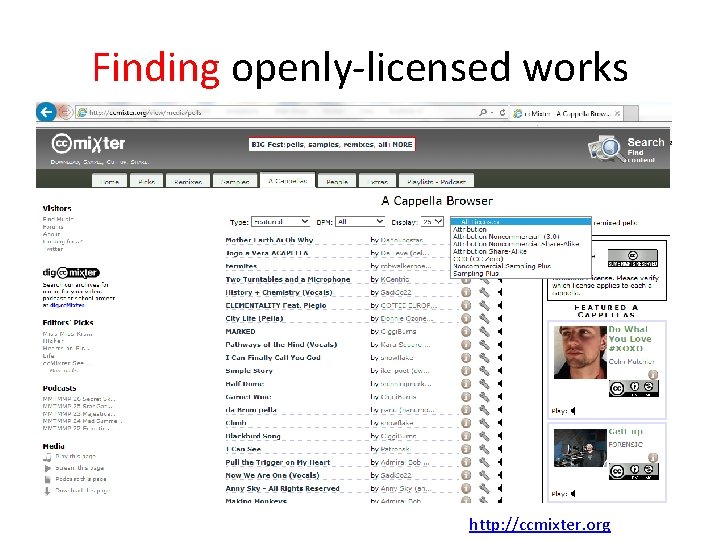Image resolution: width=720 pixels, height=540 pixels.
Task: Open the http://ccmixter.org link below slide
Action: [540, 524]
